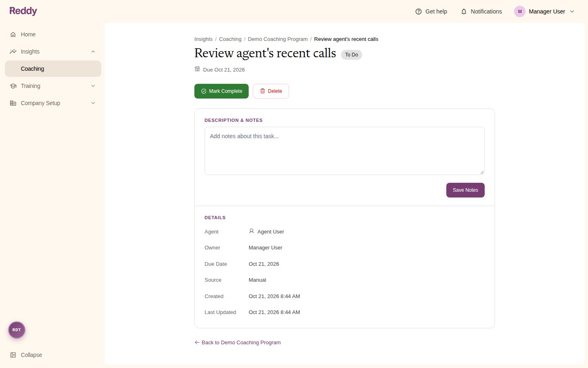Open the RDT floating badge
The width and height of the screenshot is (588, 368).
17,330
